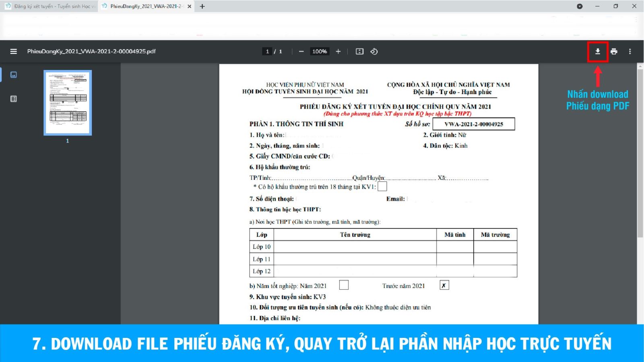This screenshot has height=362, width=644.
Task: Click the vertical document scrollbar
Action: [x=640, y=153]
